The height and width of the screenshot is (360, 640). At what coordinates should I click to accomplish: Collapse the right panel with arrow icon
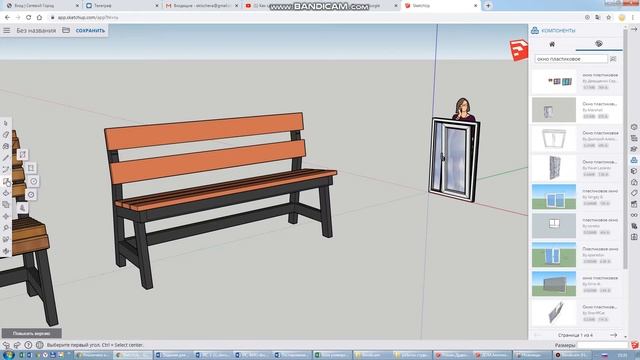click(x=634, y=29)
